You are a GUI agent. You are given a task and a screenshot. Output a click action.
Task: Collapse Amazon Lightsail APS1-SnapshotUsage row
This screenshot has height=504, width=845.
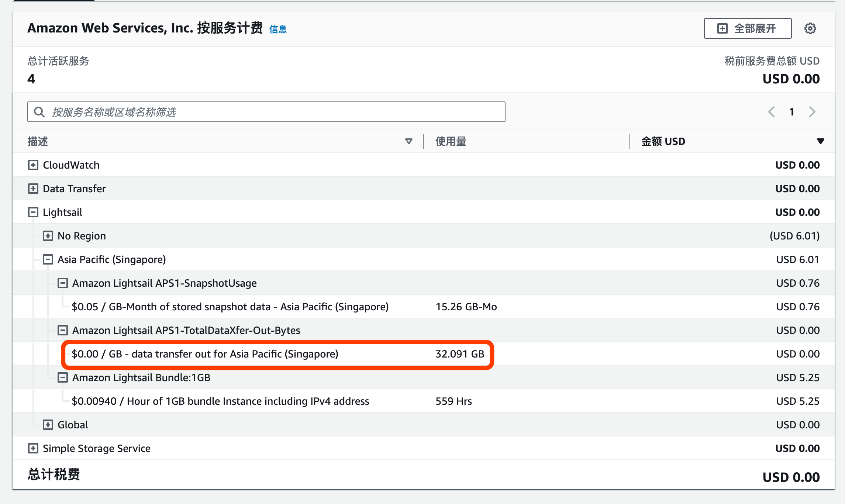[63, 283]
